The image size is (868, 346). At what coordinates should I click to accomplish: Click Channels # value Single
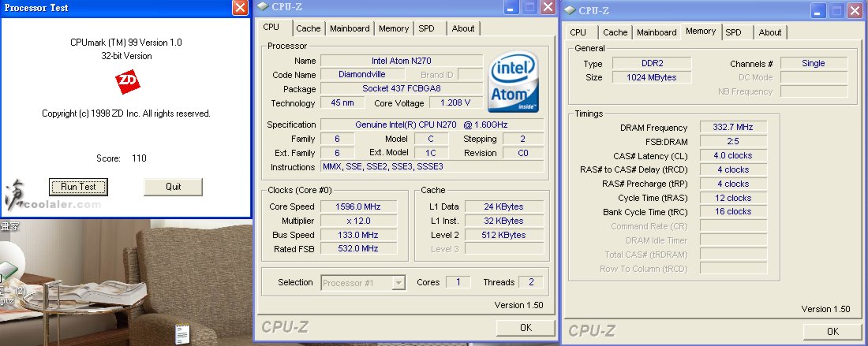coord(814,64)
